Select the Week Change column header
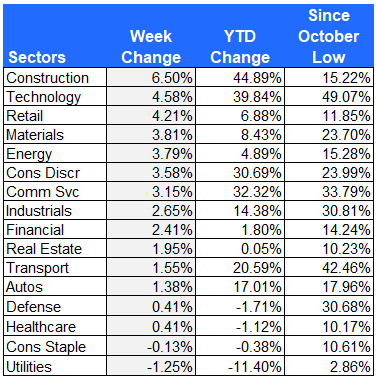376x379 pixels. 151,46
